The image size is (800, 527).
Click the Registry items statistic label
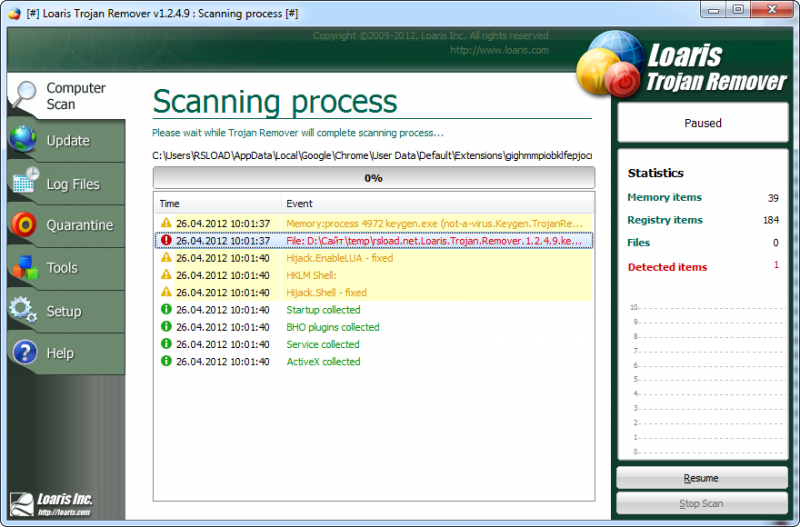tap(665, 220)
